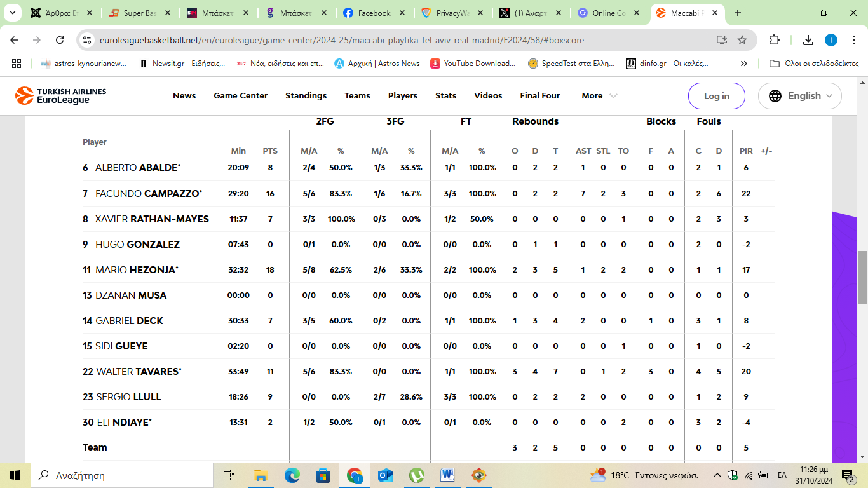Viewport: 868px width, 488px height.
Task: Show the hidden bookmarks overflow chevron
Action: [744, 64]
